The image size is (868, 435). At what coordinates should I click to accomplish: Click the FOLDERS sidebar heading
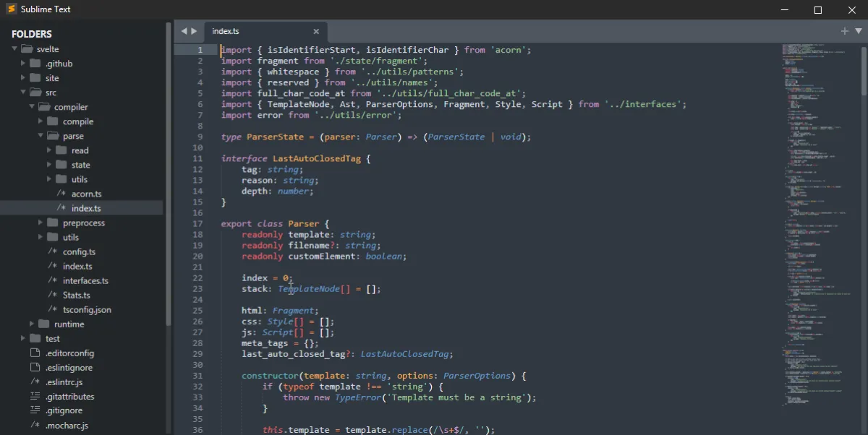pyautogui.click(x=32, y=34)
